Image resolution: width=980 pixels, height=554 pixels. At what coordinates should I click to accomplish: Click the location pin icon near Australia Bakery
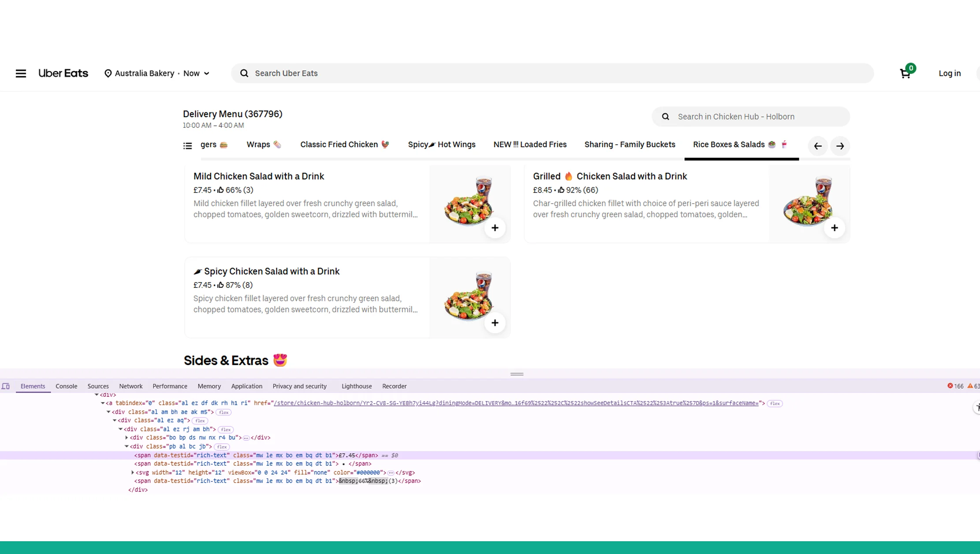[108, 73]
